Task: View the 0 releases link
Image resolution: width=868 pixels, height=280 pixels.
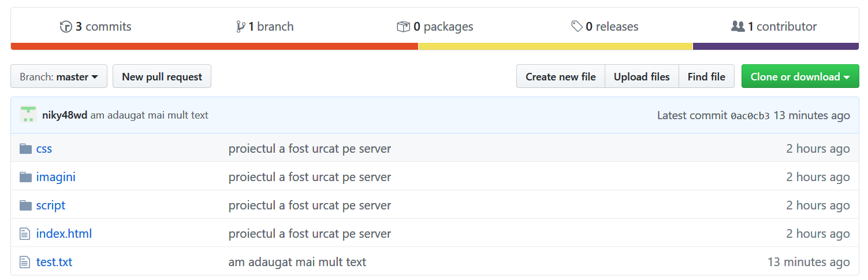Action: click(605, 27)
